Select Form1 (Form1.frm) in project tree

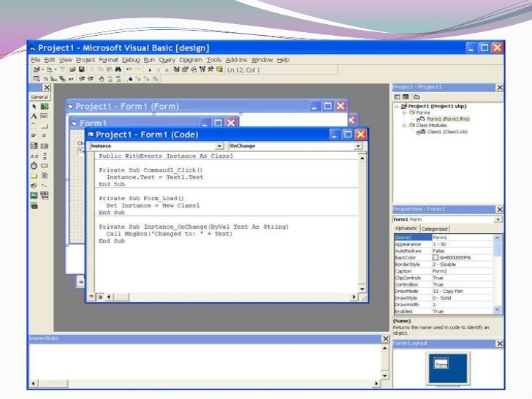coord(448,119)
